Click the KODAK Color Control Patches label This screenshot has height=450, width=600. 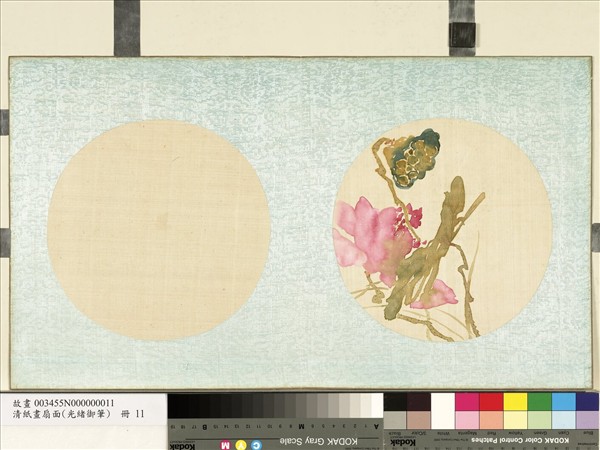coord(506,435)
